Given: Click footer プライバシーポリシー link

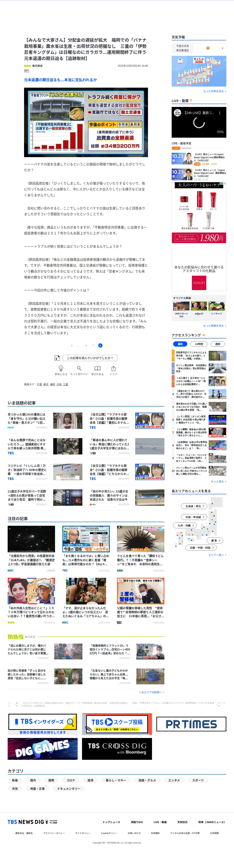Looking at the screenshot, I should [x=54, y=833].
